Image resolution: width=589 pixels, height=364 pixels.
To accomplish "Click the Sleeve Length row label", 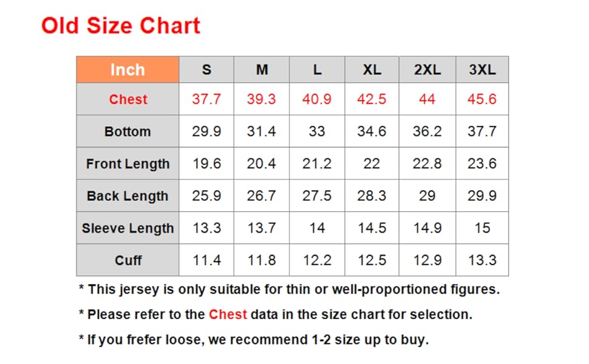I will (128, 228).
